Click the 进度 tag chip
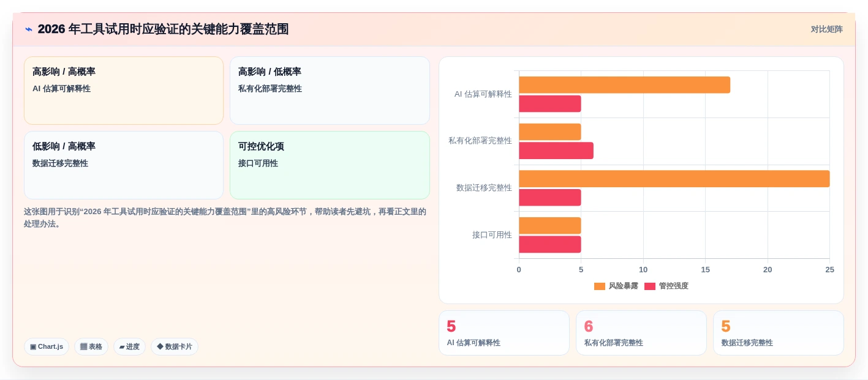 click(x=129, y=346)
